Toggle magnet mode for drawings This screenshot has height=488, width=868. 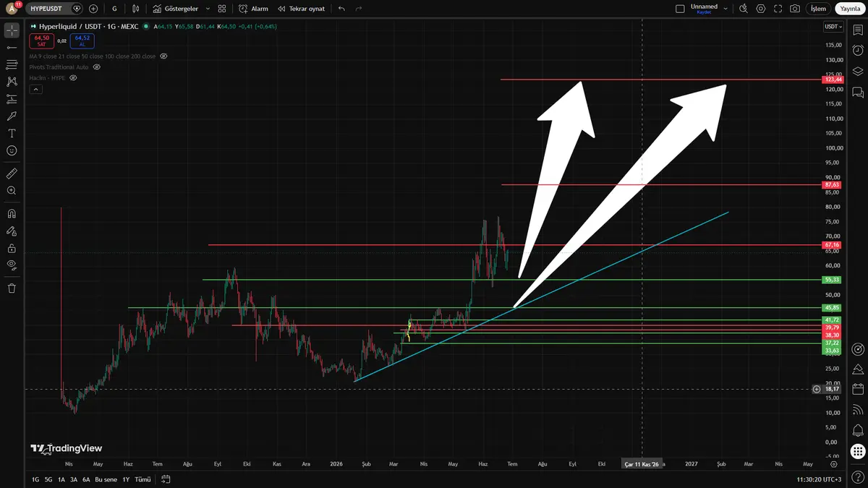12,214
